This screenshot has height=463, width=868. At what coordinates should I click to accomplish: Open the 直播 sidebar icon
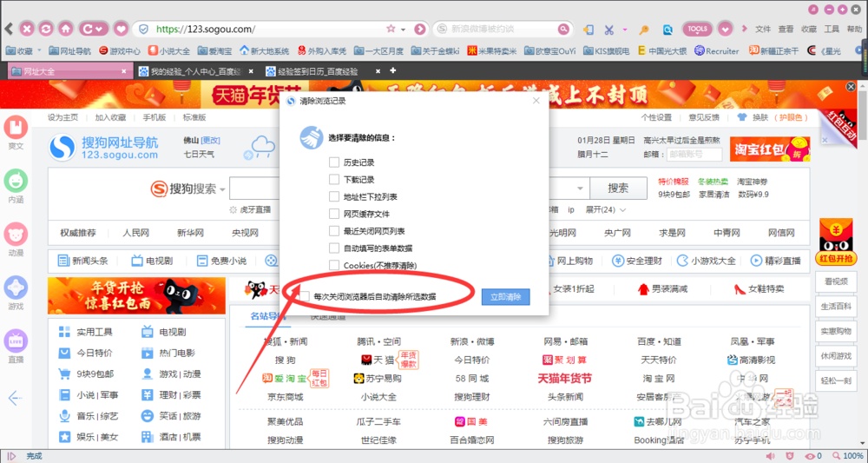(16, 340)
